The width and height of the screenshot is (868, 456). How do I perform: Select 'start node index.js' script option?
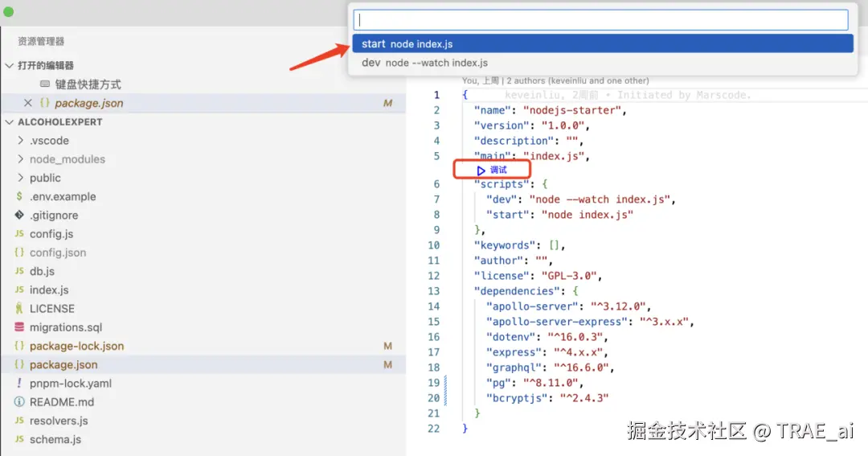602,43
